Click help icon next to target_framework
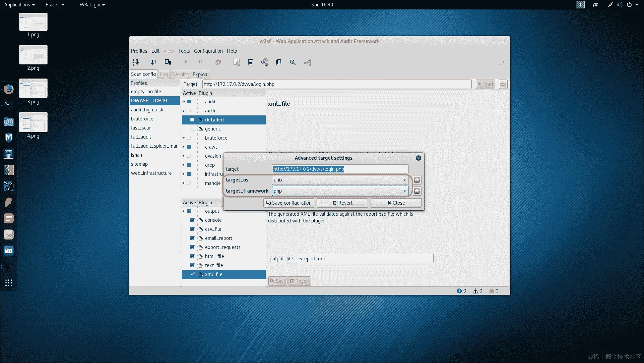The height and width of the screenshot is (363, 644). [417, 191]
